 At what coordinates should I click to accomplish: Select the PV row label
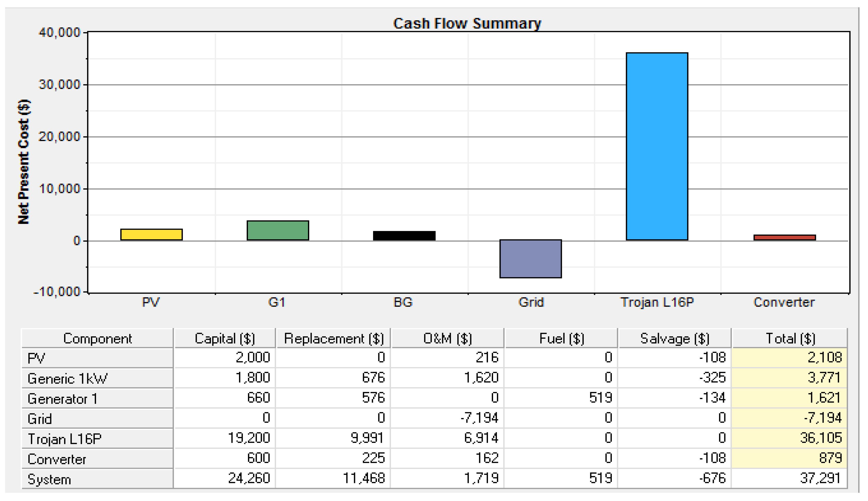(x=97, y=358)
